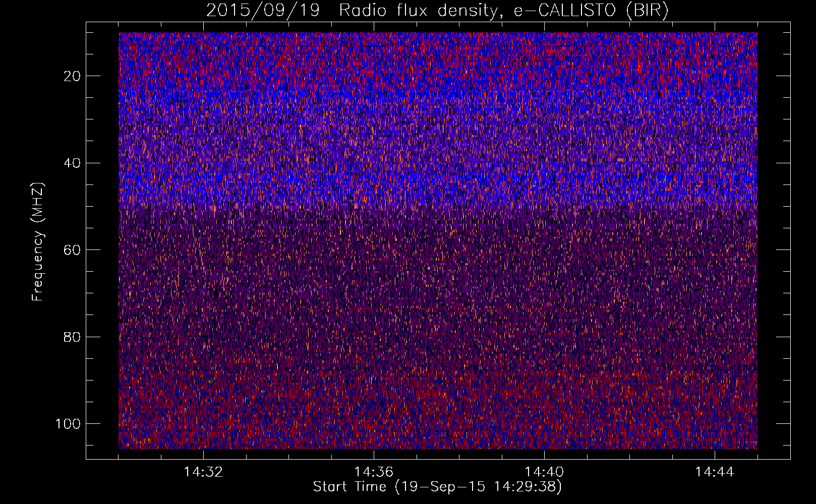Click the '14:32' time tick label
The height and width of the screenshot is (504, 816).
click(203, 472)
